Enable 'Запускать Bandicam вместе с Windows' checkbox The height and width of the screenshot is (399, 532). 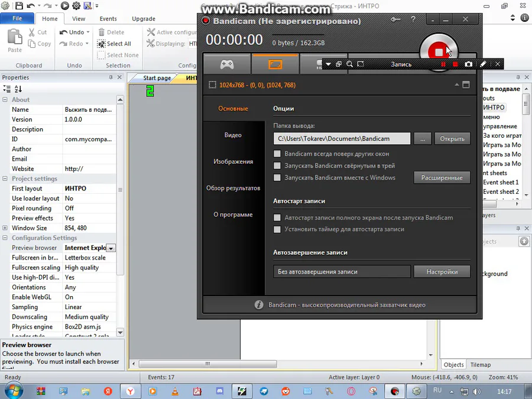[x=277, y=177]
